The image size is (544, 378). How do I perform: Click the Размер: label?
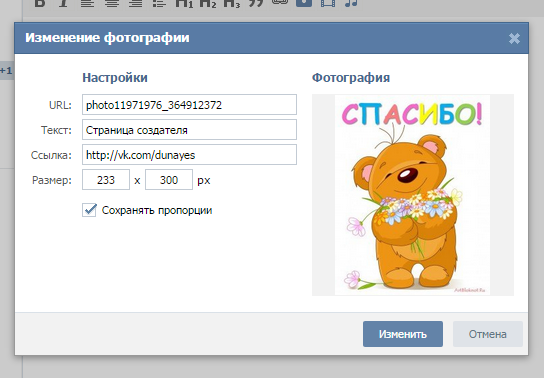(52, 180)
